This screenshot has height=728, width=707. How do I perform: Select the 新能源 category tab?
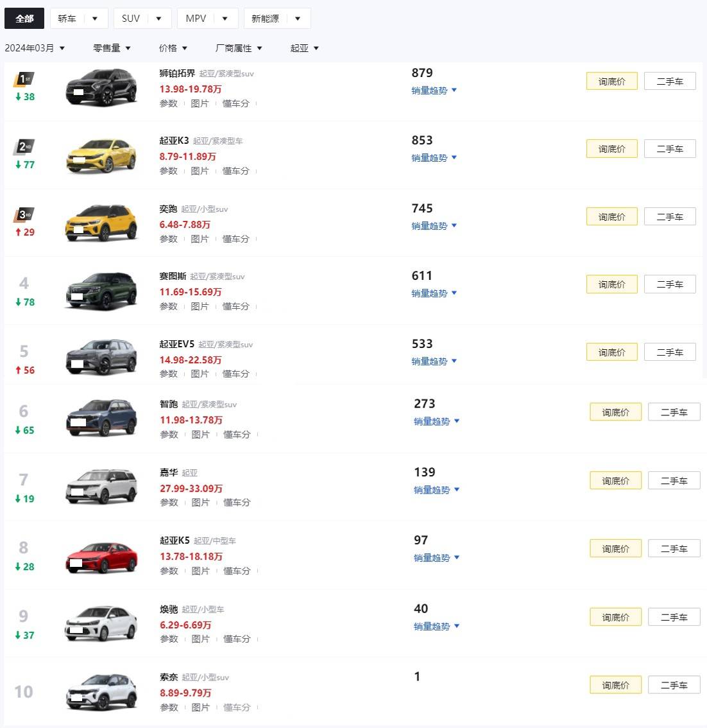click(265, 19)
